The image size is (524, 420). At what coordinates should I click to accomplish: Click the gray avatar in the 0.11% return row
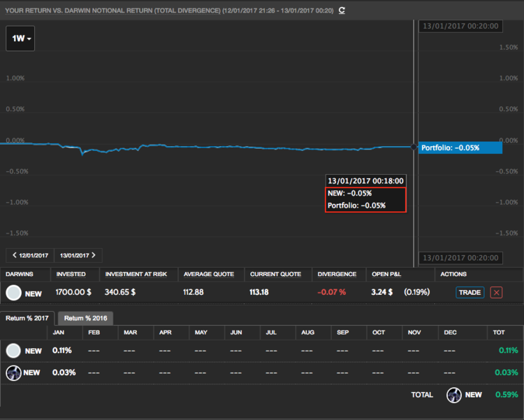click(13, 351)
